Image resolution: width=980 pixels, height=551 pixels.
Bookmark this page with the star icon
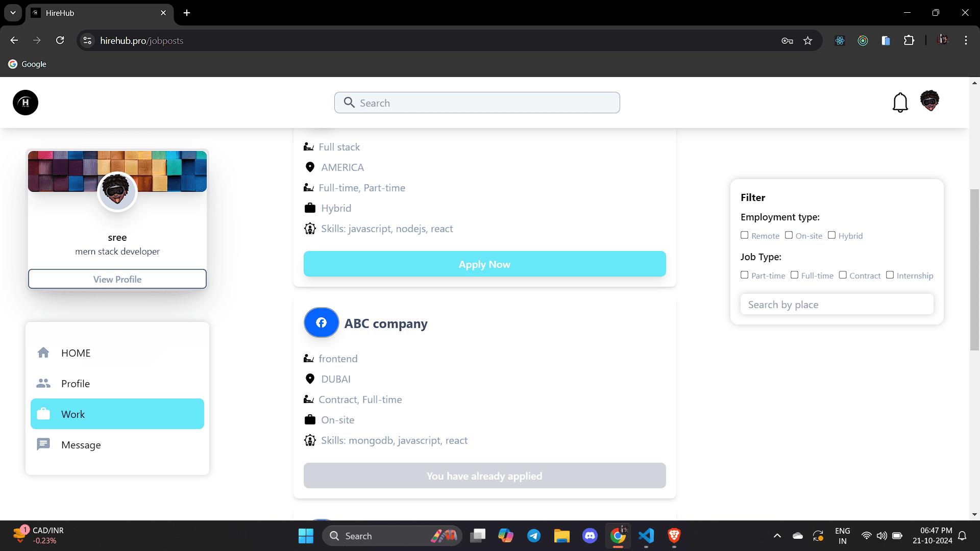807,40
